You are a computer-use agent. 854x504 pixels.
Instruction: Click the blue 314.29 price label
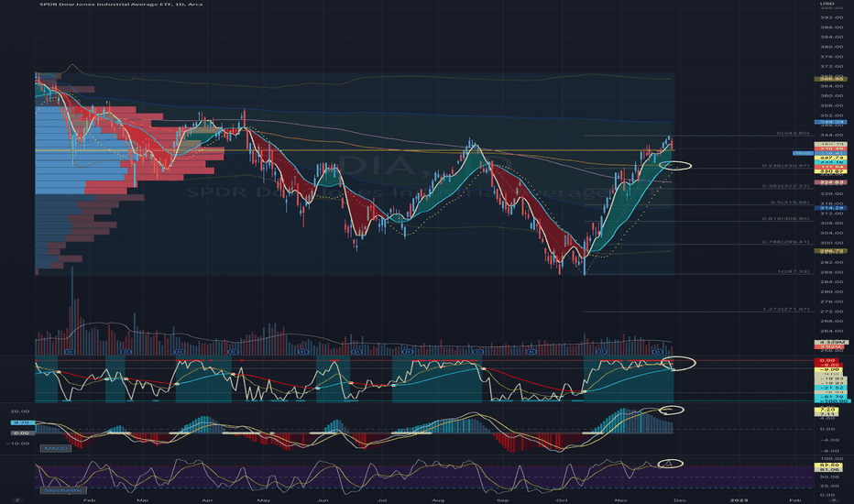tap(831, 208)
